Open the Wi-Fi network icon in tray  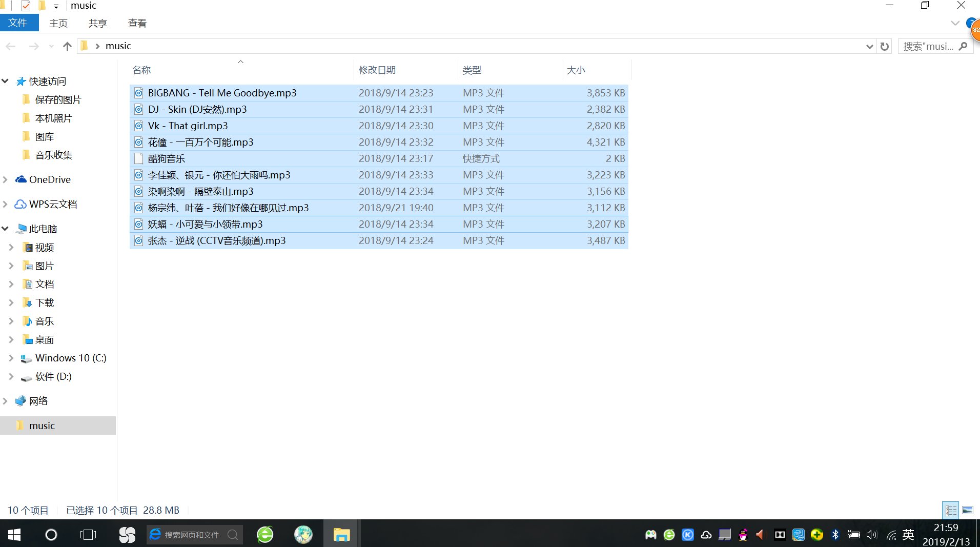[892, 535]
